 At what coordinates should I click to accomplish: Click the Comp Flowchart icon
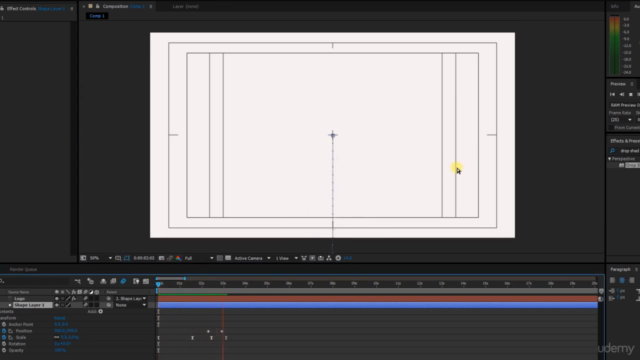(x=329, y=258)
